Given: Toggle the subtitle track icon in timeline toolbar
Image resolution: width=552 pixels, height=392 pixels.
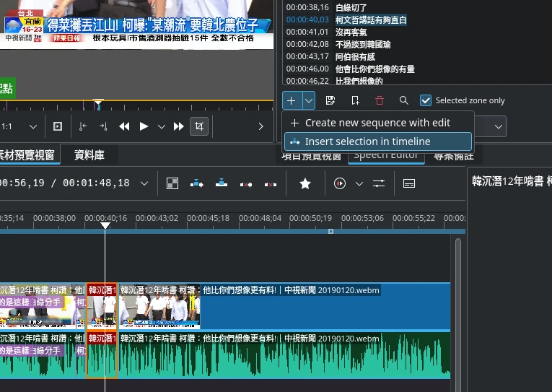Looking at the screenshot, I should (x=408, y=183).
